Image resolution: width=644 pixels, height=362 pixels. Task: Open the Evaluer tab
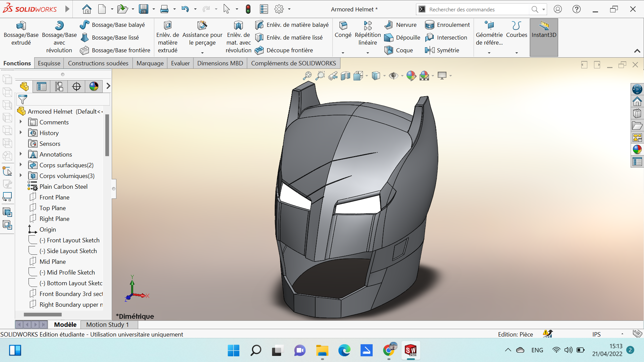pos(180,63)
